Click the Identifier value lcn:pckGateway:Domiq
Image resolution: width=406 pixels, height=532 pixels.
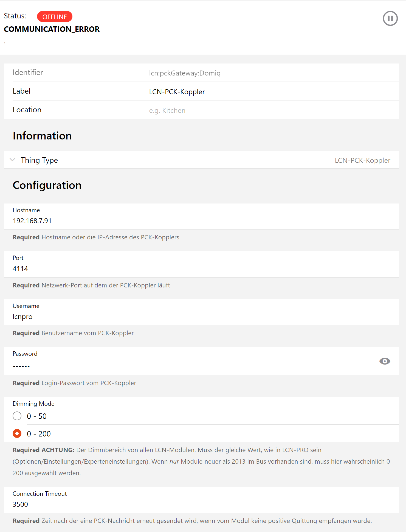[x=185, y=73]
